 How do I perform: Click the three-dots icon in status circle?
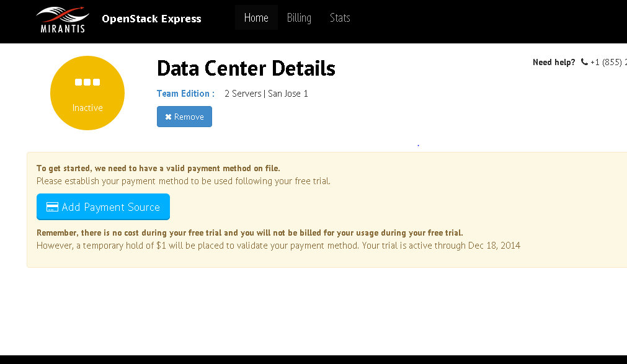[x=87, y=82]
